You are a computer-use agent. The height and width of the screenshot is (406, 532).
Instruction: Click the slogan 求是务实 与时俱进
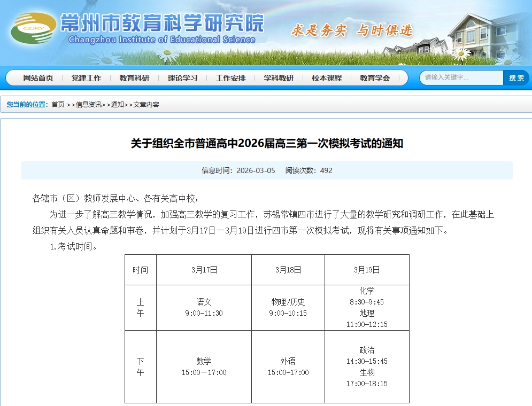(x=353, y=30)
